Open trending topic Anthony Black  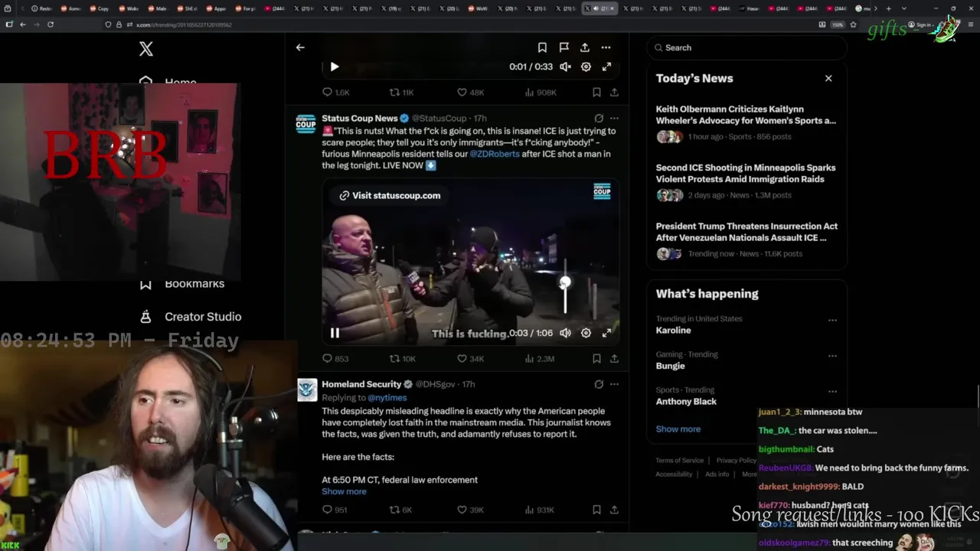point(686,402)
